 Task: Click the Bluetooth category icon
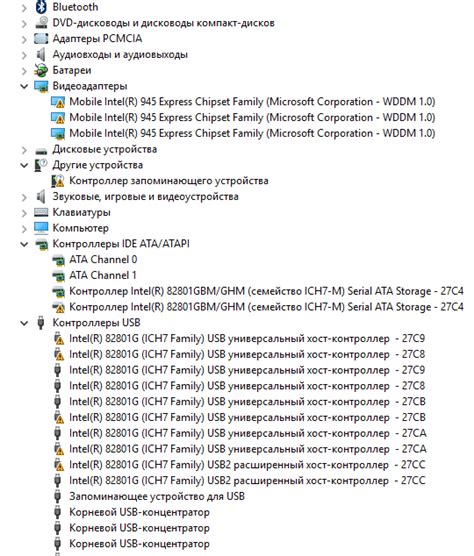[41, 7]
